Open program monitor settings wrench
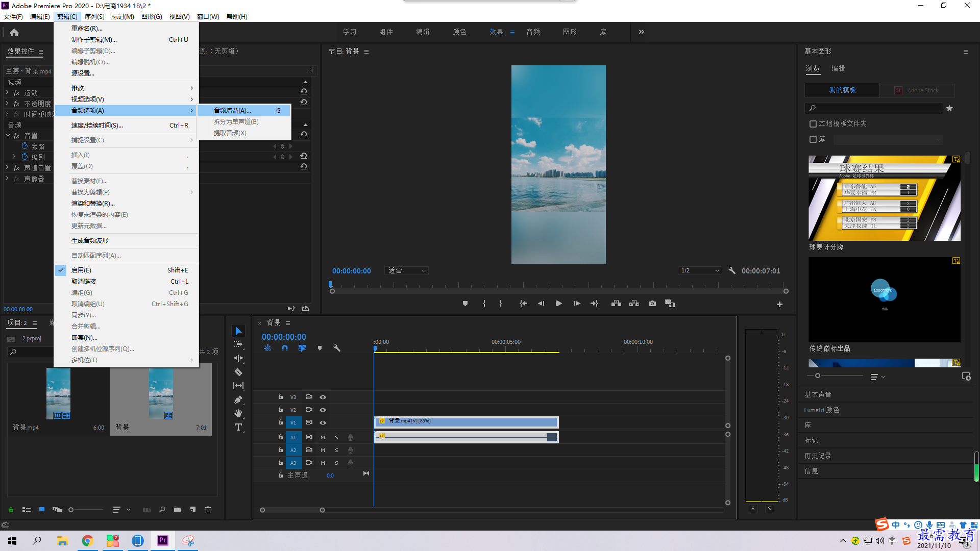 click(x=732, y=271)
